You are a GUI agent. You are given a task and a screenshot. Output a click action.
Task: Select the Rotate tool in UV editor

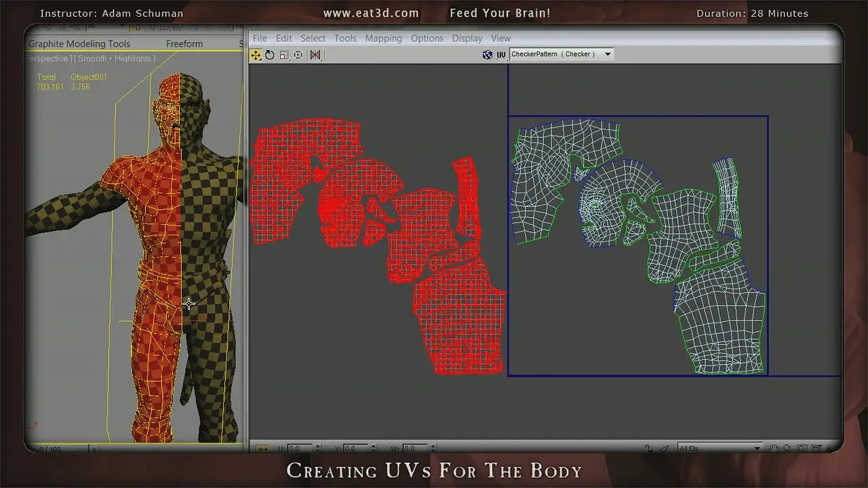pos(270,55)
